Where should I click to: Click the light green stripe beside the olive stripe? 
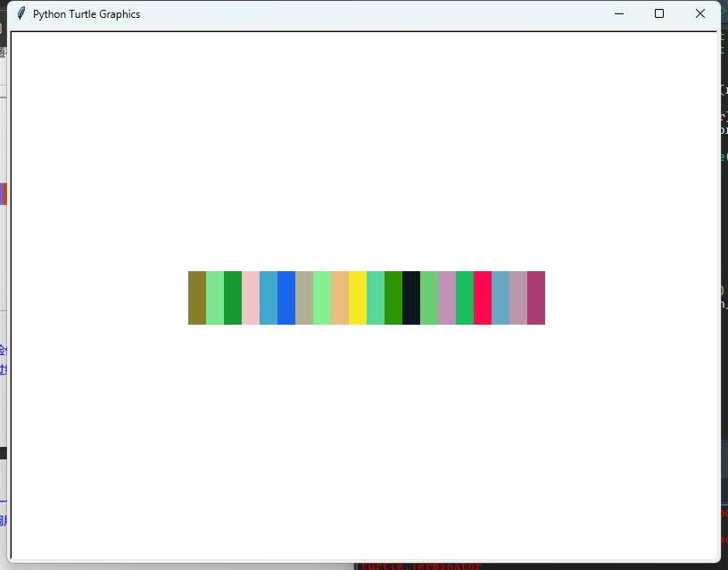(215, 298)
